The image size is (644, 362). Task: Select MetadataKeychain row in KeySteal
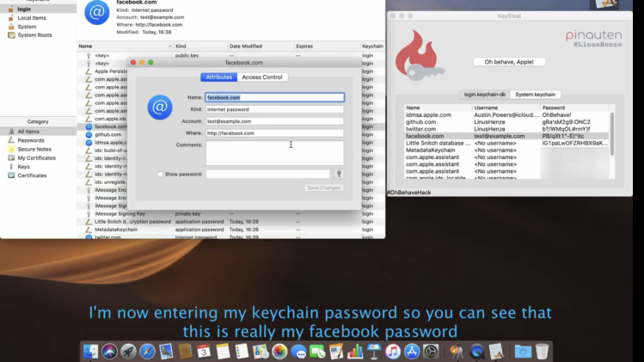[x=506, y=150]
